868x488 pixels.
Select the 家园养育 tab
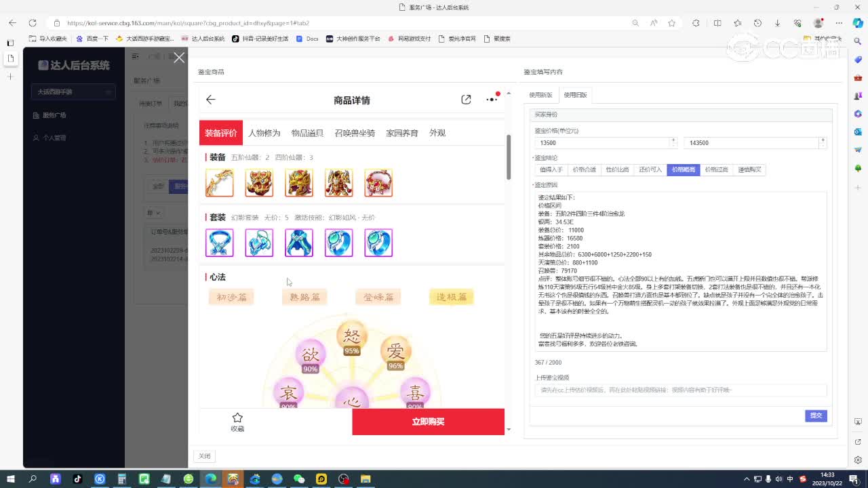point(402,133)
